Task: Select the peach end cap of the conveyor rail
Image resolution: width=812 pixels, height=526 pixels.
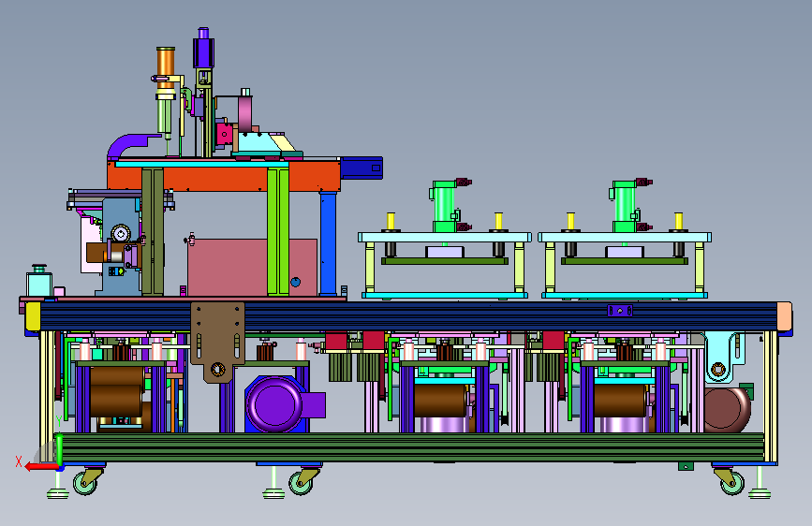Action: coord(784,315)
